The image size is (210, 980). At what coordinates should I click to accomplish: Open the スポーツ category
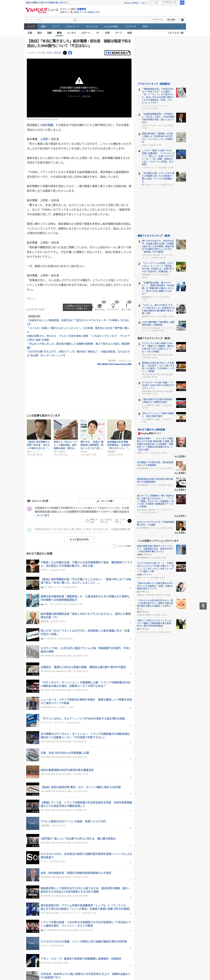pos(86,33)
